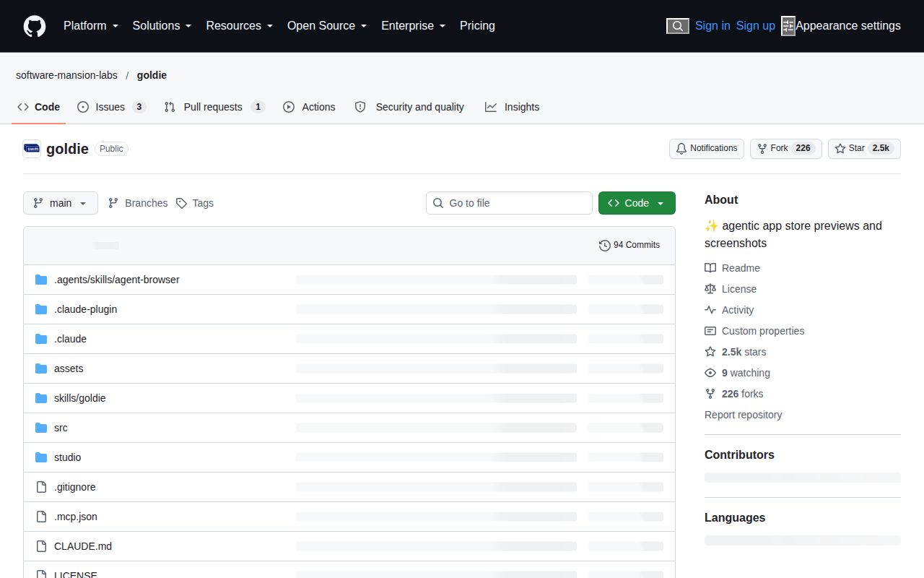This screenshot has height=578, width=924.
Task: Open the Pricing page
Action: tap(477, 26)
